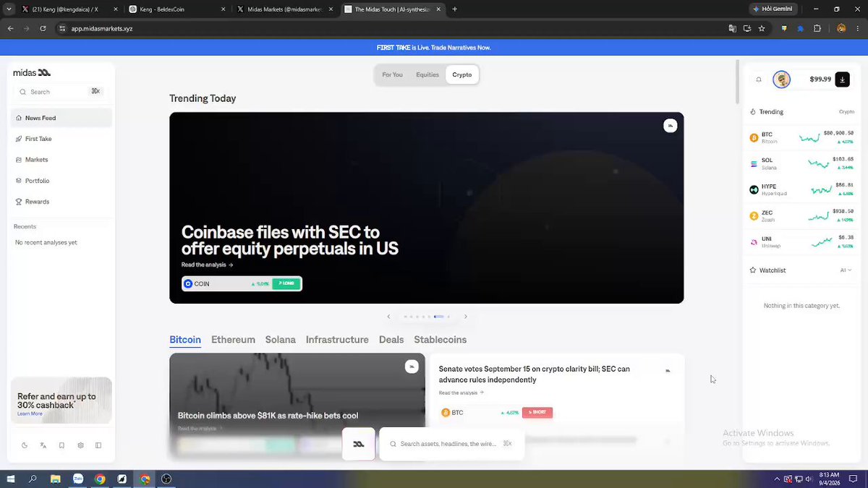Toggle dark mode with the moon icon
The image size is (868, 488).
(24, 445)
